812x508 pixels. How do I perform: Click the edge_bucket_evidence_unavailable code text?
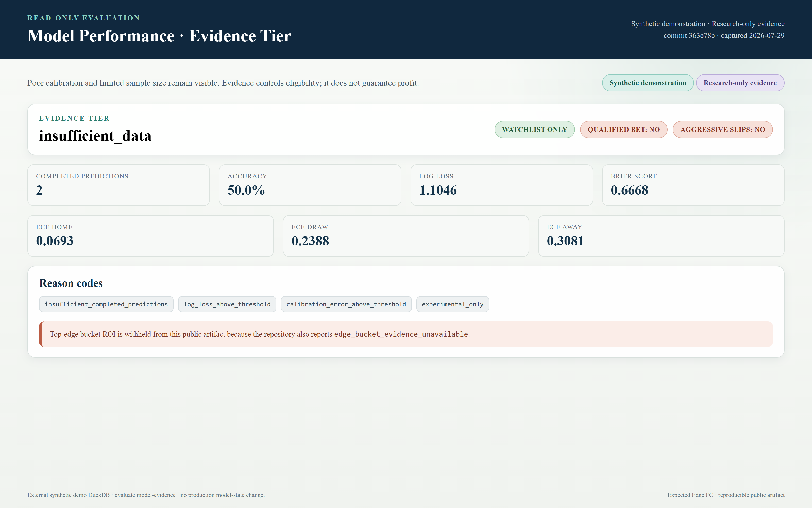(x=401, y=334)
